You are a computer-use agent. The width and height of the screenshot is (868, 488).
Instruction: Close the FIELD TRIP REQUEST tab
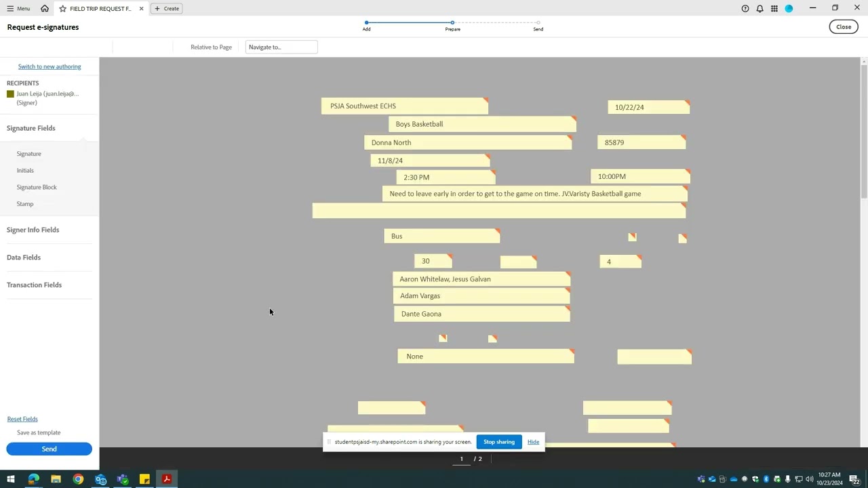(141, 9)
